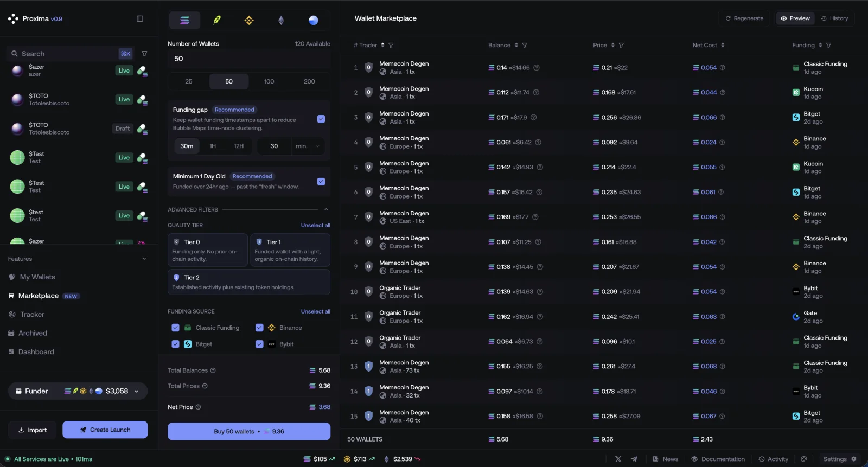Sort by the Net Cost column

(723, 45)
